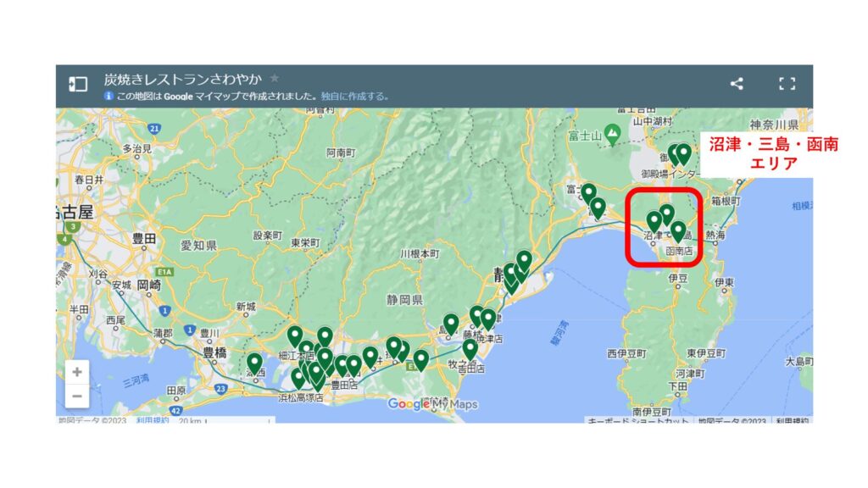This screenshot has height=488, width=868.
Task: Click the 東伊豆町 town label
Action: [706, 353]
